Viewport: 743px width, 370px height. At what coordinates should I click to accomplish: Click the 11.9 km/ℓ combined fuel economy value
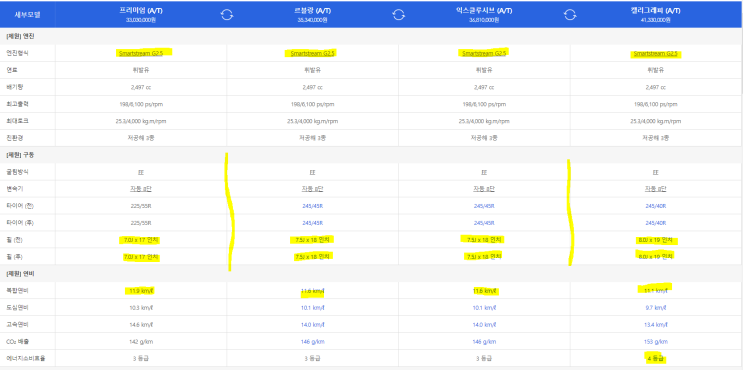pos(141,290)
